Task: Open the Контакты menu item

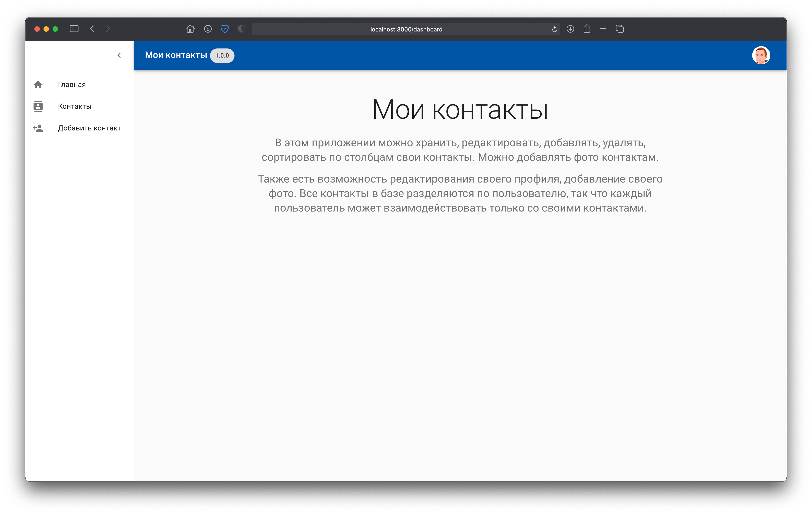Action: click(x=75, y=106)
